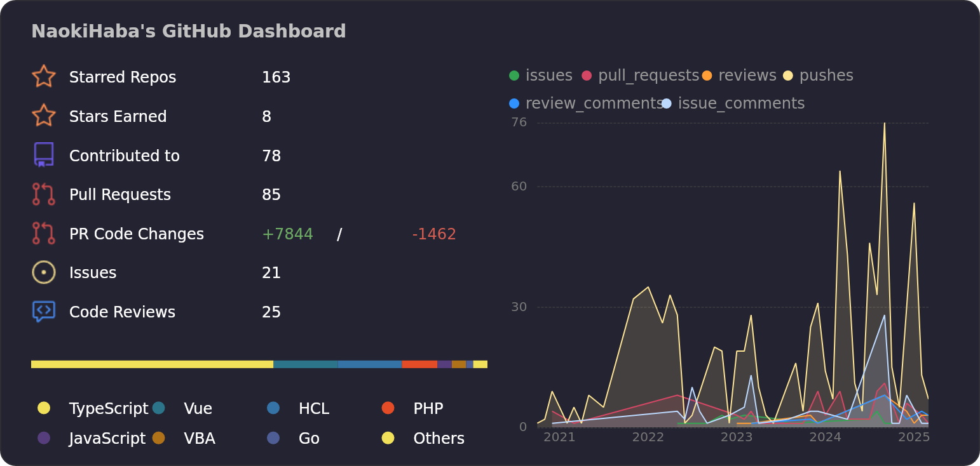Click the Go legend dot
The width and height of the screenshot is (980, 466).
pos(273,437)
